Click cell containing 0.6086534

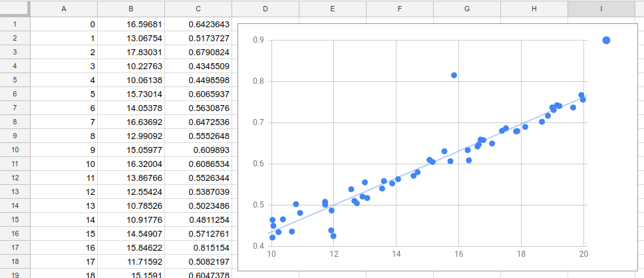(x=198, y=164)
